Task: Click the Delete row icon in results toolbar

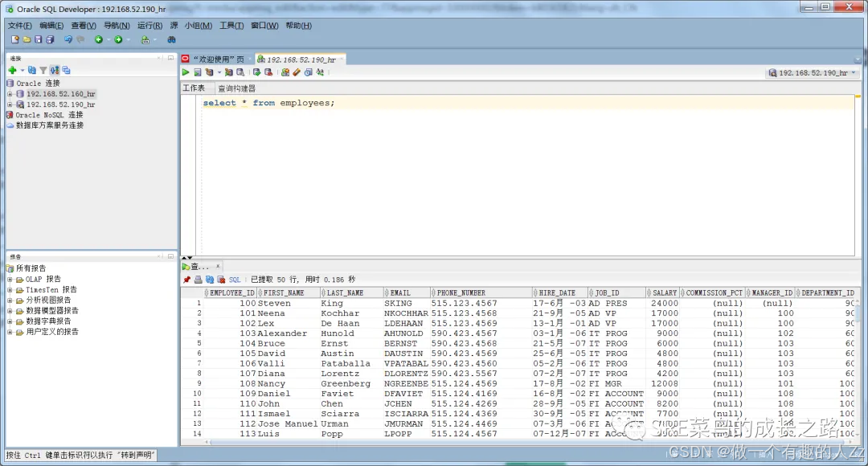Action: 222,280
